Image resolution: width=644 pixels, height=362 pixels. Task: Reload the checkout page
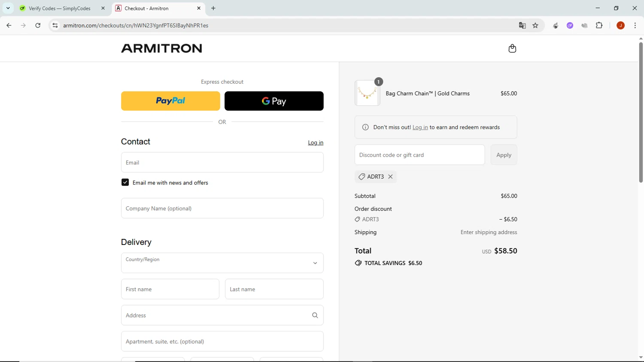pos(38,26)
